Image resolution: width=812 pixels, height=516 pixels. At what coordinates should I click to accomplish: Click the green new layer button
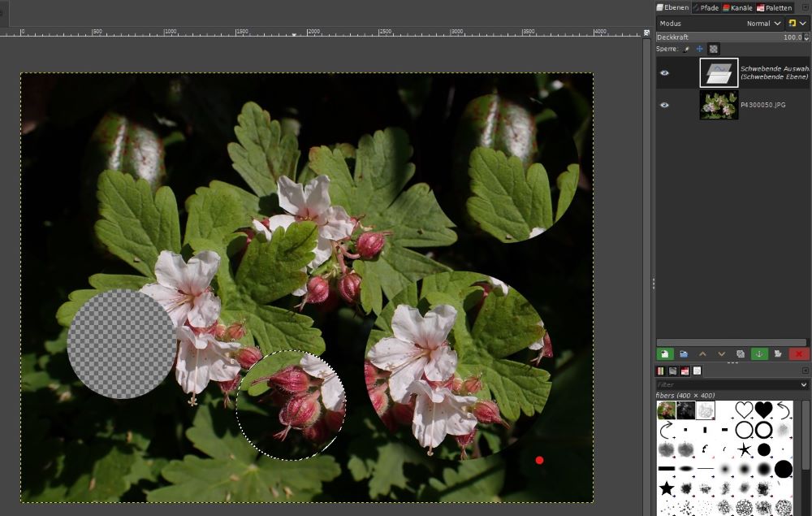click(664, 354)
